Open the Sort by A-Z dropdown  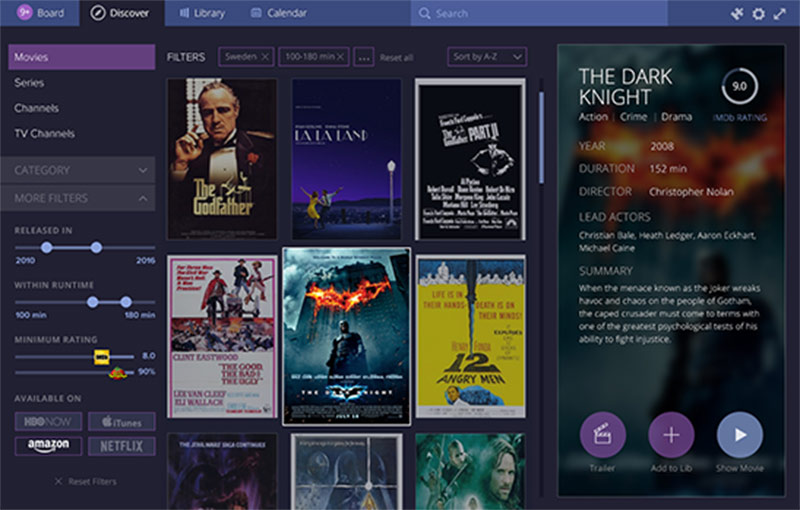tap(487, 57)
